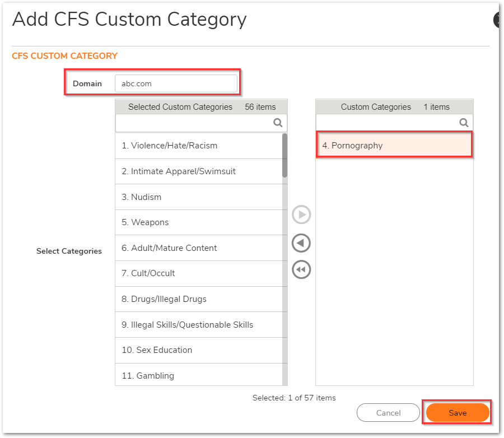This screenshot has width=504, height=438.
Task: Pick 8. Drugs/Illegal Drugs category
Action: pos(199,299)
